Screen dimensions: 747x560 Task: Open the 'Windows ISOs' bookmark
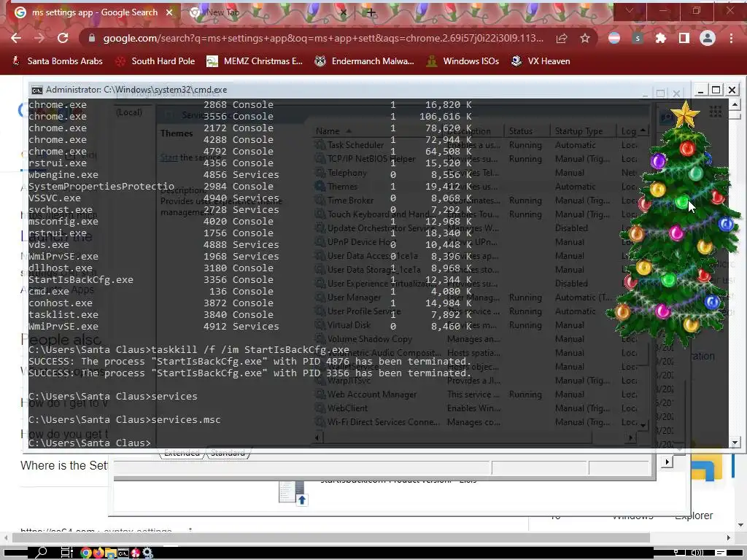click(x=462, y=61)
